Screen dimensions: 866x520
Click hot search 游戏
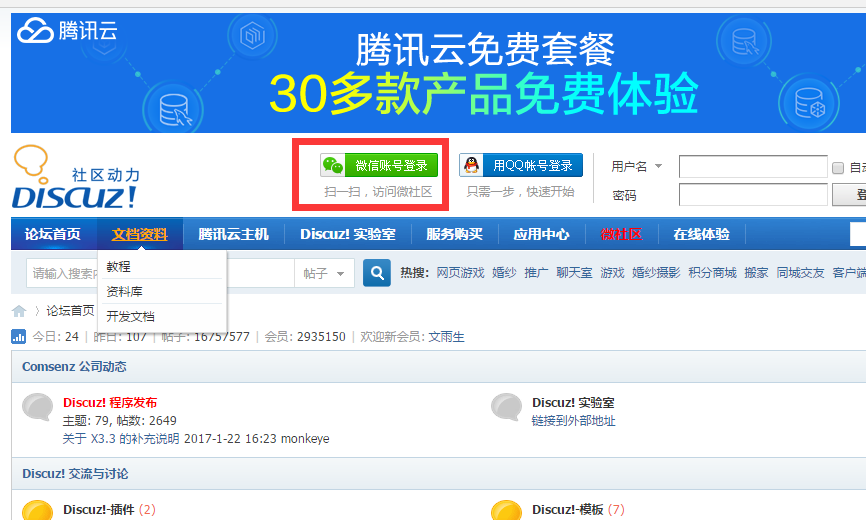coord(612,273)
